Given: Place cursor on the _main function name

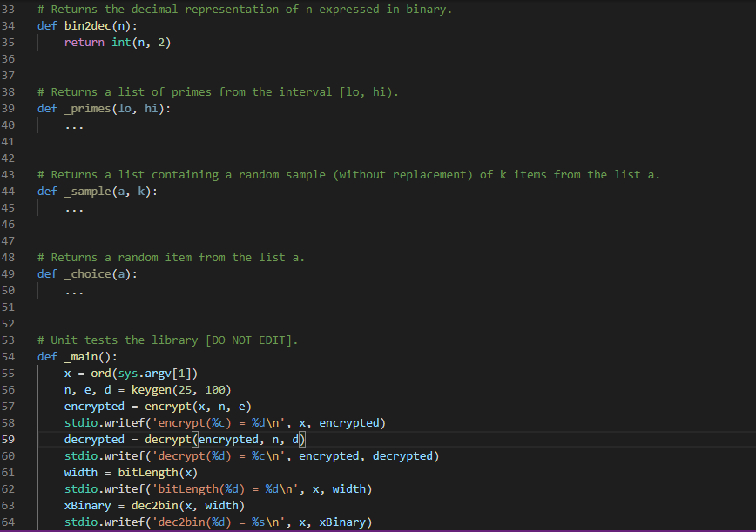Looking at the screenshot, I should (83, 356).
